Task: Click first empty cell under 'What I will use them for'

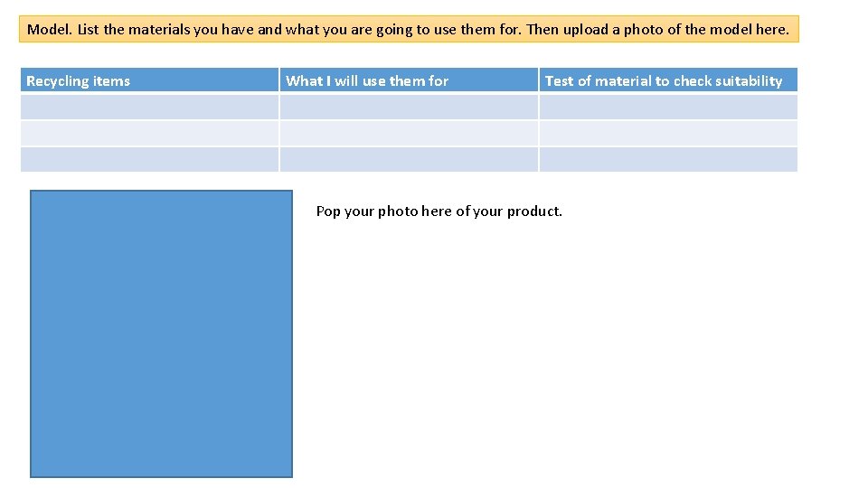Action: click(409, 107)
